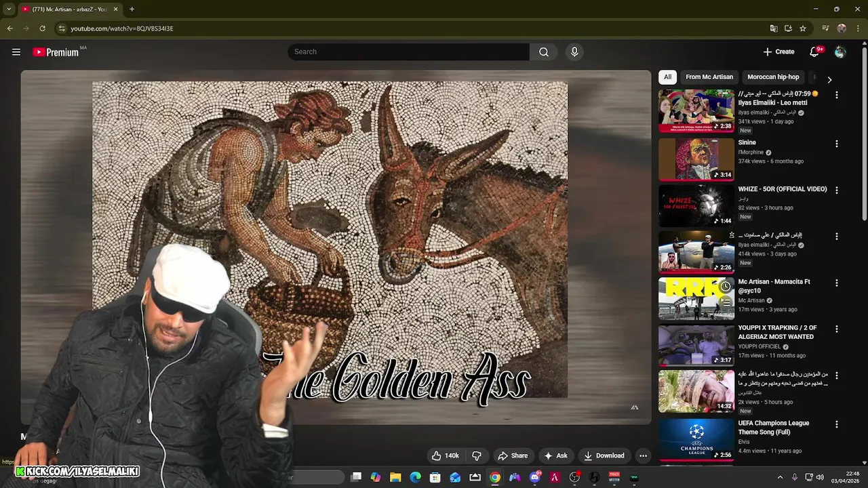Open 14:32 video thumbnail
The width and height of the screenshot is (868, 488).
696,391
